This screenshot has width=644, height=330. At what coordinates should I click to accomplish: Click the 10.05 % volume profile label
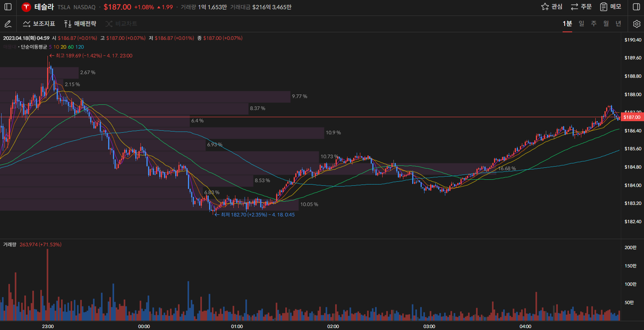309,204
